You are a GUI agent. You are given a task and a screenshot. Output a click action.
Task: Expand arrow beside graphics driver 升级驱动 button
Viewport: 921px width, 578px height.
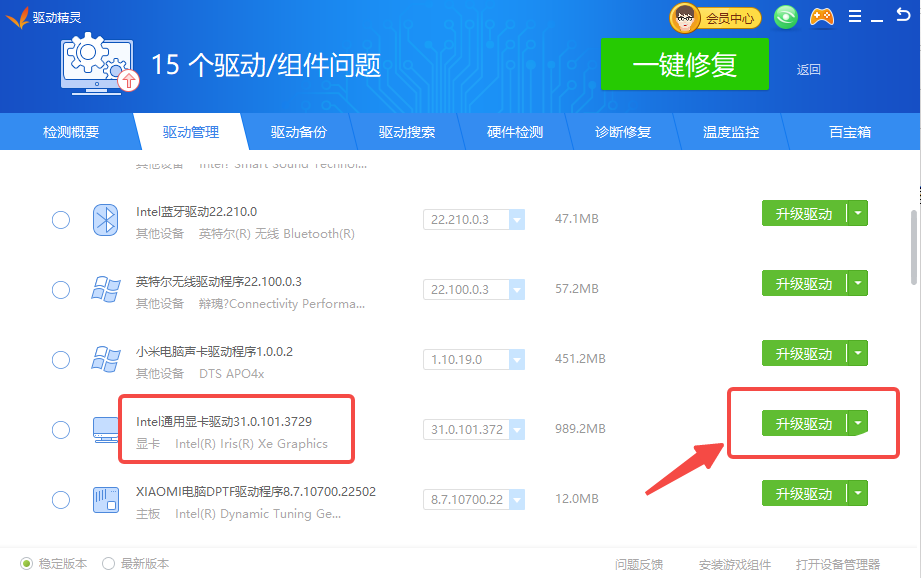point(857,423)
